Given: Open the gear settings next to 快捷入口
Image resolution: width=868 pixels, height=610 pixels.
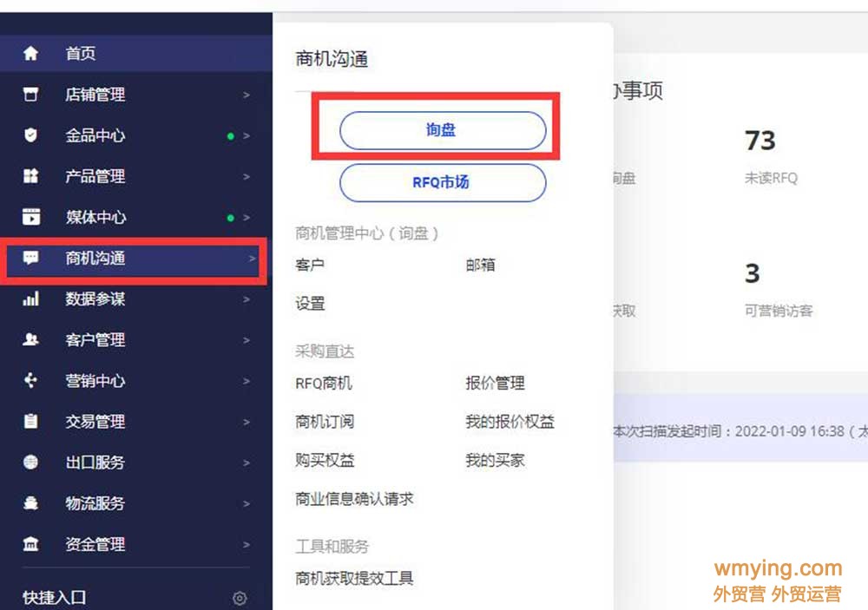Looking at the screenshot, I should click(x=240, y=598).
